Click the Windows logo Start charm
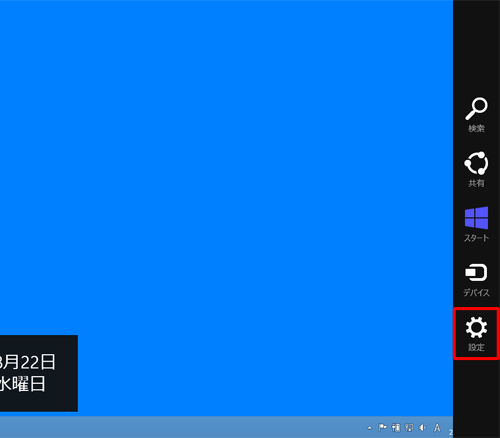500x438 pixels. 476,218
